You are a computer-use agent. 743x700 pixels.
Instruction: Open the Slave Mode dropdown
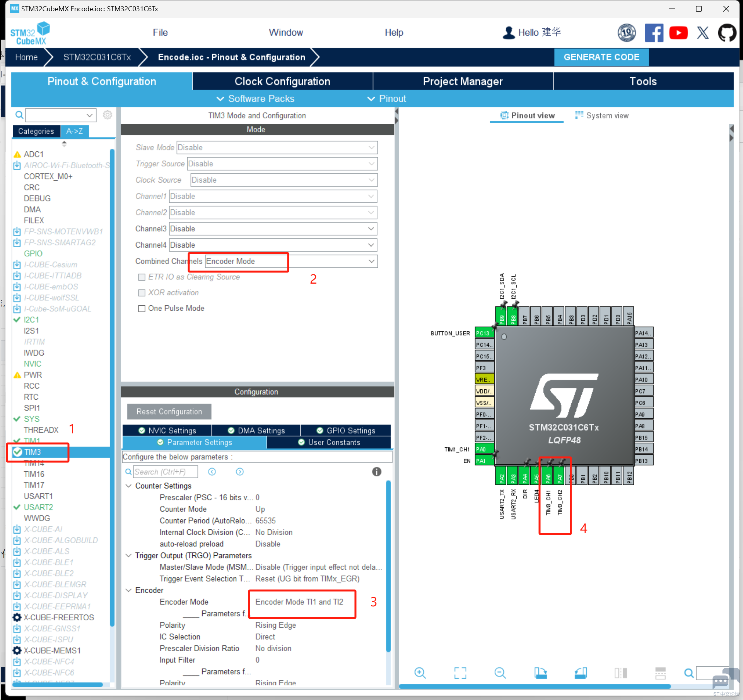(x=277, y=147)
